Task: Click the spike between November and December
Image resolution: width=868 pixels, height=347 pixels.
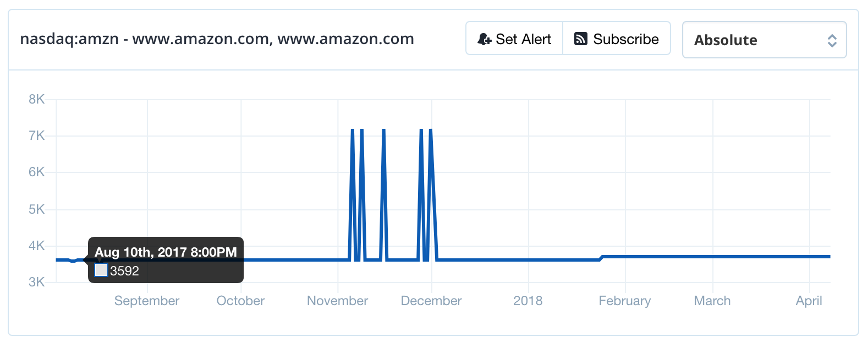Action: tap(383, 165)
